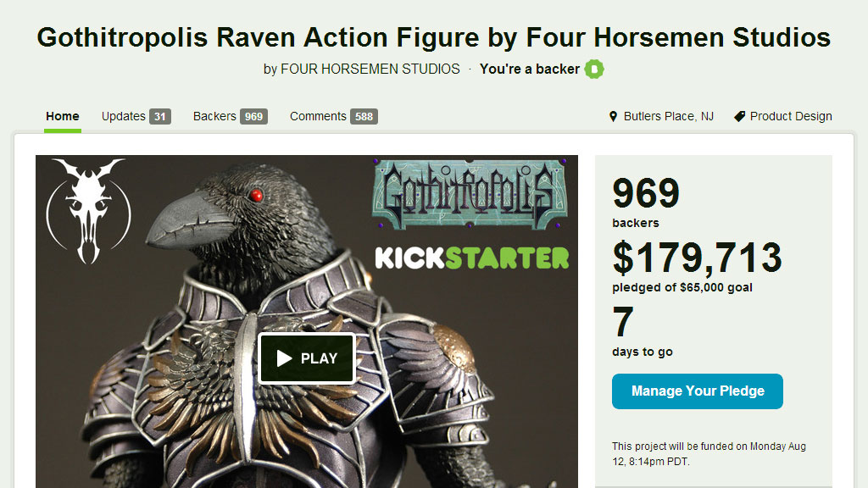Click the Butlers Place, NJ location link
The width and height of the screenshot is (868, 488).
tap(668, 116)
